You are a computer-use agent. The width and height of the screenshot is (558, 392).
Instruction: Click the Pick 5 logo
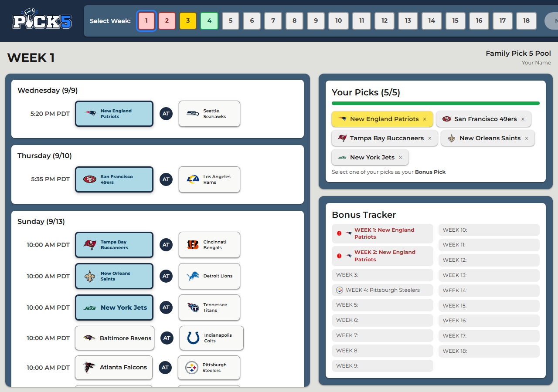42,19
